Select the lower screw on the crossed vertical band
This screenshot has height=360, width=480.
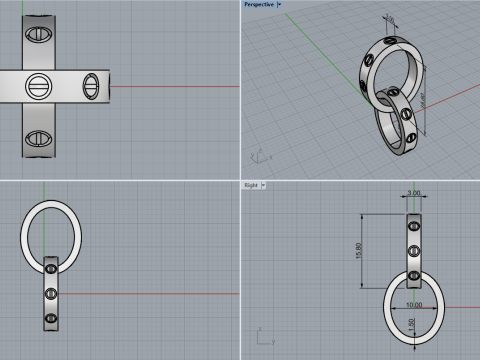[39, 138]
